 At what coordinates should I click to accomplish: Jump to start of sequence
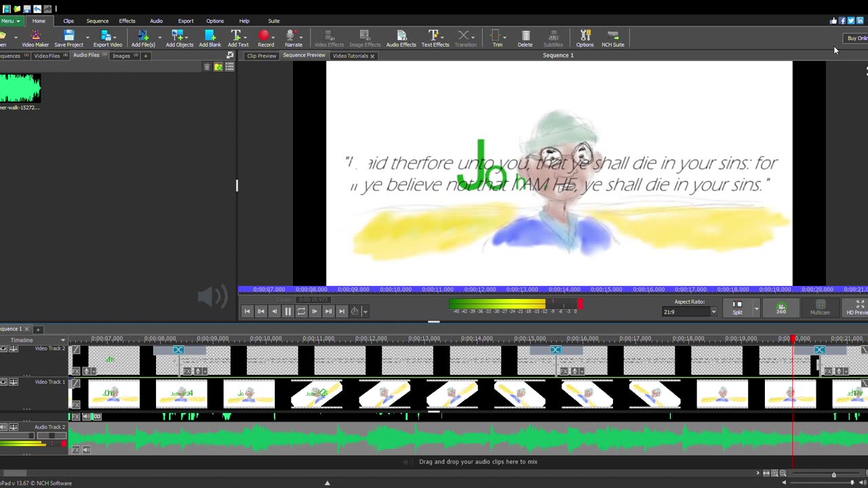tap(247, 311)
